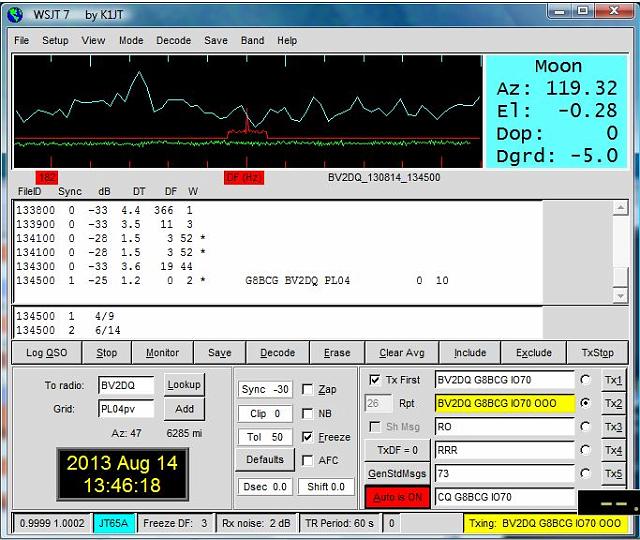Open the Mode menu
The height and width of the screenshot is (540, 640).
coord(131,40)
